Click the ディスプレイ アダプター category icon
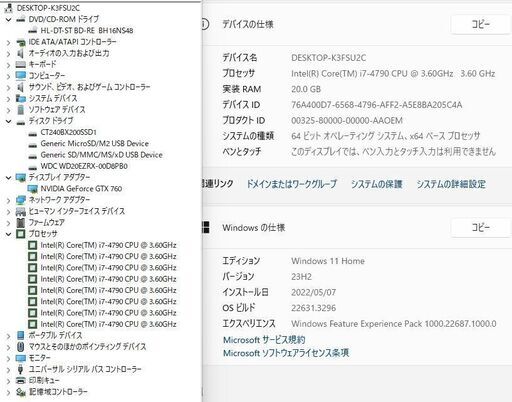Image resolution: width=512 pixels, height=402 pixels. [x=21, y=178]
